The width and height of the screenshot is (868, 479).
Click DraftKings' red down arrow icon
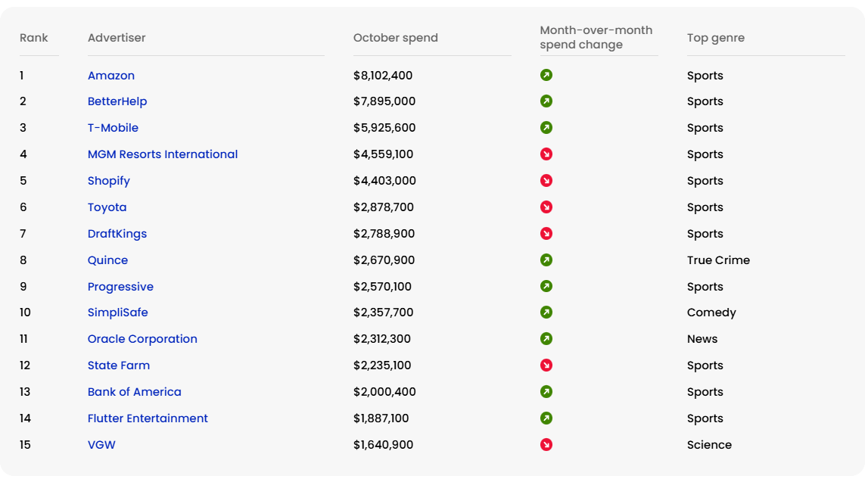[x=546, y=234]
